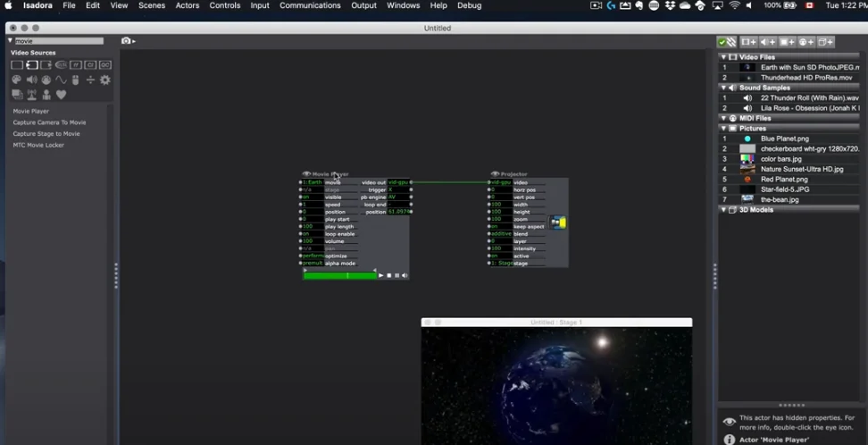Click the add 3D model button
868x445 pixels.
coord(825,42)
